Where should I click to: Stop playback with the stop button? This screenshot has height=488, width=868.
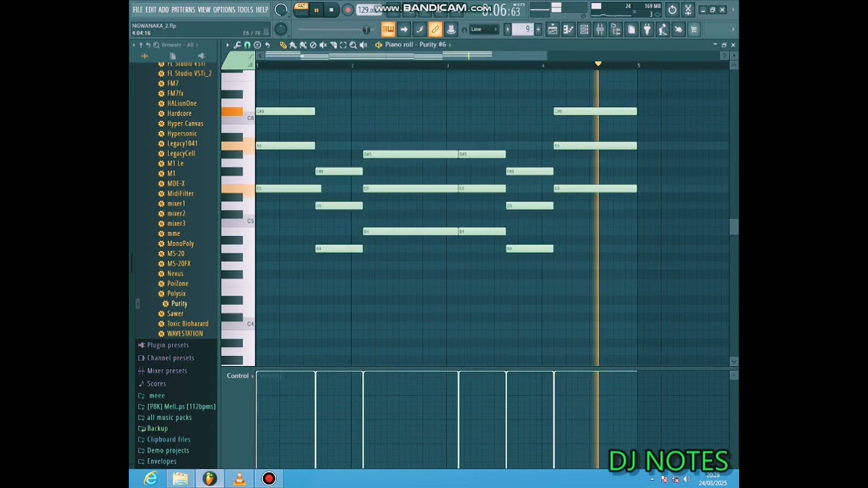click(x=331, y=10)
